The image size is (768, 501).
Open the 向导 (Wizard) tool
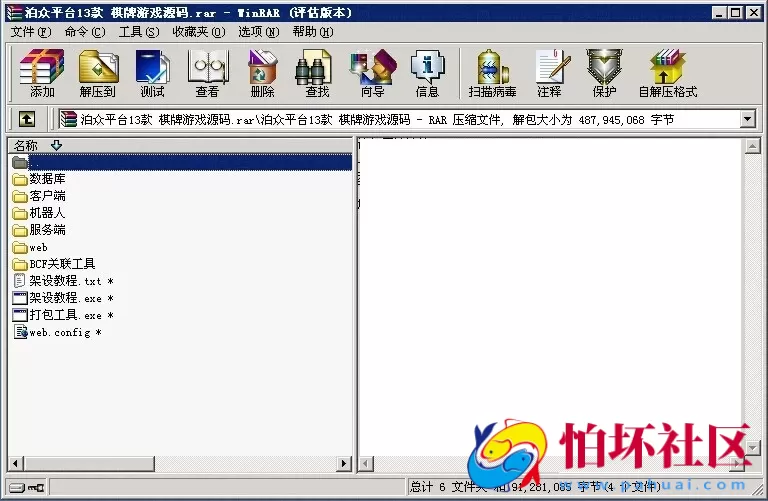(372, 73)
